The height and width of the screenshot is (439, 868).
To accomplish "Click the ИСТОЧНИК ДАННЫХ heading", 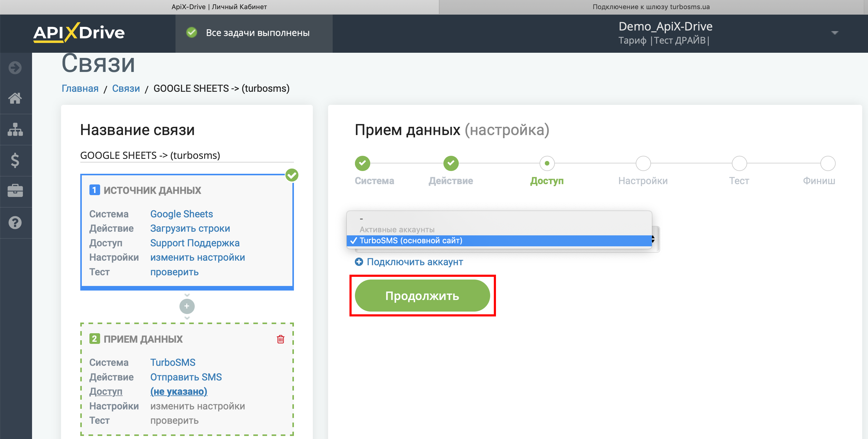I will [152, 190].
